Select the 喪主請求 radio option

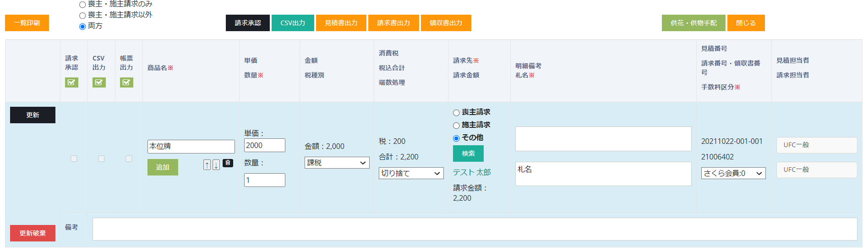pos(456,113)
